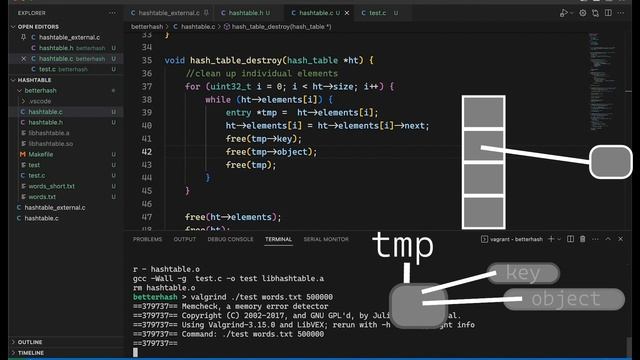Click the code minimap
Screen dimensions: 640x360
point(602,82)
